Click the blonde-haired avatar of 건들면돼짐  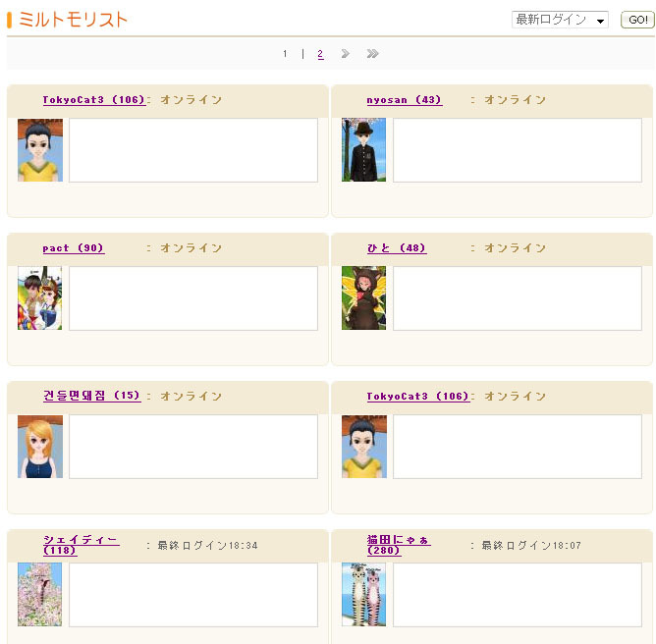click(x=40, y=447)
